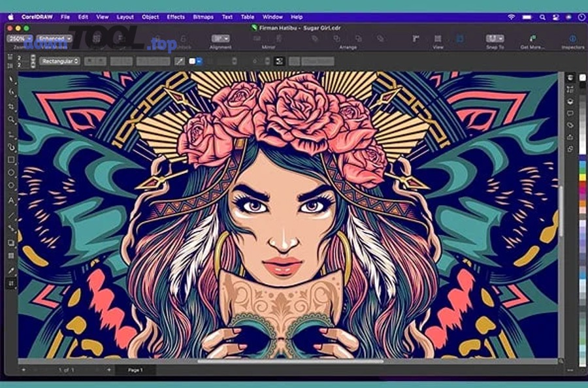The height and width of the screenshot is (388, 588).
Task: Select the Zoom magnifier tool
Action: pyautogui.click(x=11, y=120)
